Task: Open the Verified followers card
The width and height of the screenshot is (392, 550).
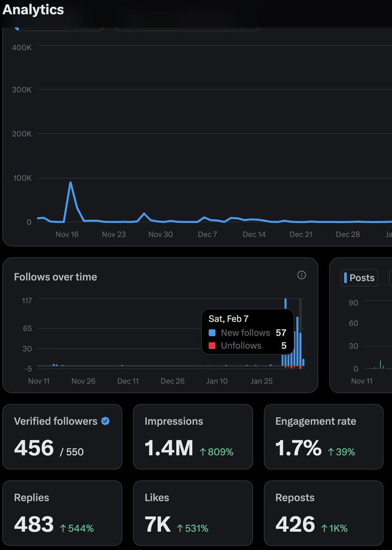Action: pyautogui.click(x=62, y=436)
